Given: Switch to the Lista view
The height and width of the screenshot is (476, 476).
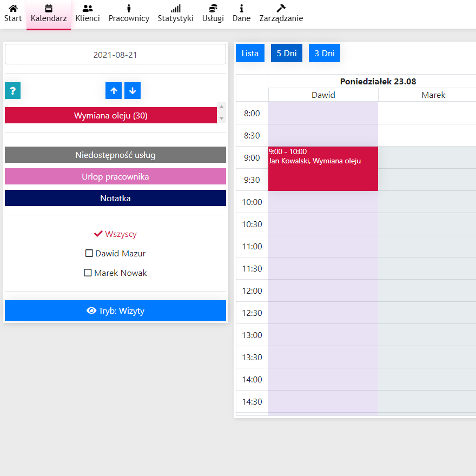Looking at the screenshot, I should (x=250, y=54).
